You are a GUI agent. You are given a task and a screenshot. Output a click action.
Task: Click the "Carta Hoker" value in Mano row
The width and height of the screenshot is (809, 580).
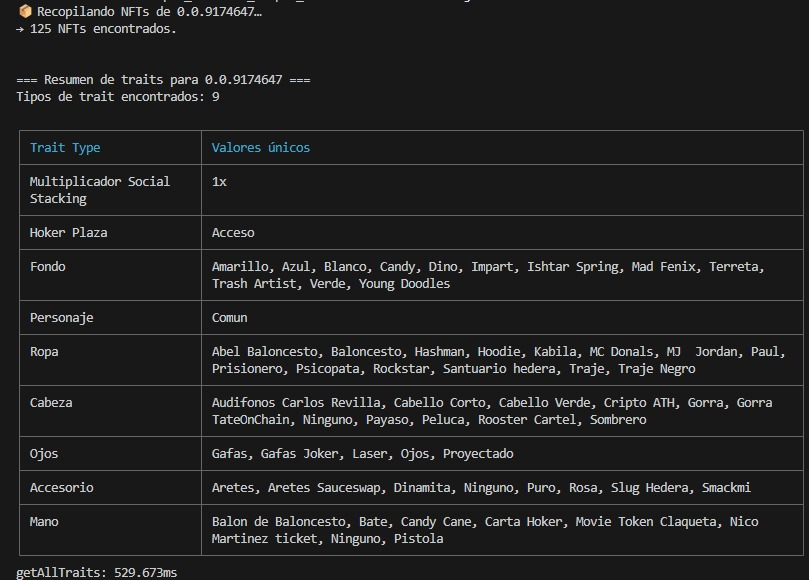pos(523,522)
